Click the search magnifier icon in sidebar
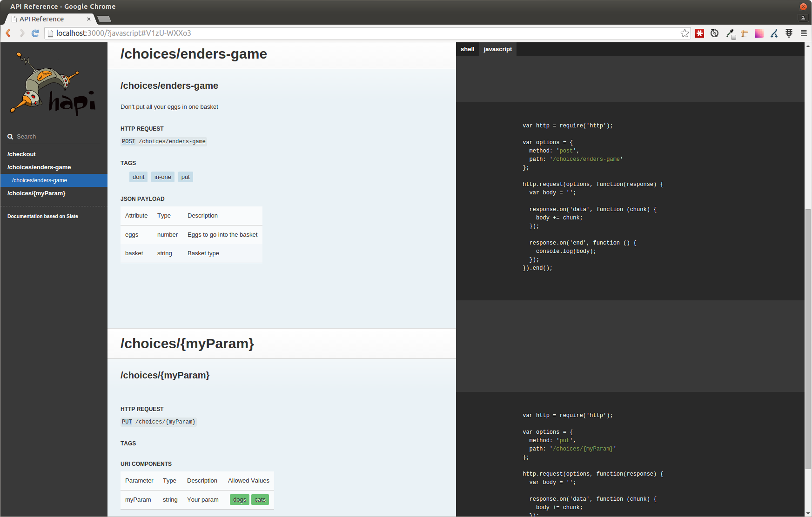Image resolution: width=812 pixels, height=517 pixels. click(10, 137)
